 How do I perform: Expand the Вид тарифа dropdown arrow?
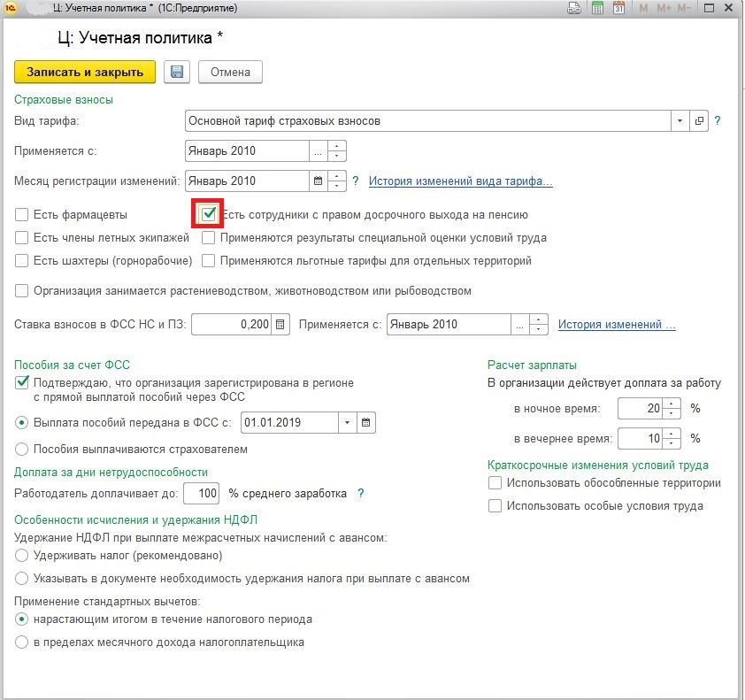(680, 120)
